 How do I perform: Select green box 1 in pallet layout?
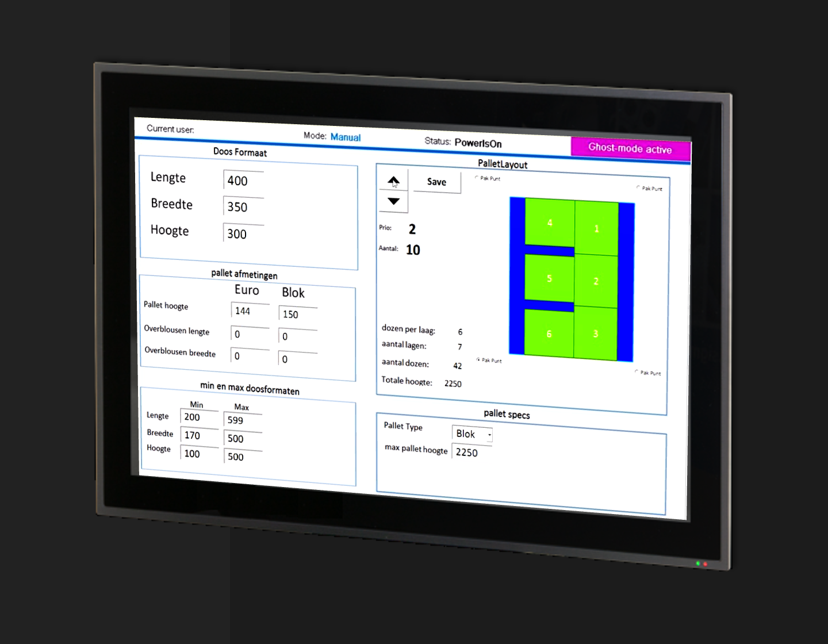click(596, 228)
